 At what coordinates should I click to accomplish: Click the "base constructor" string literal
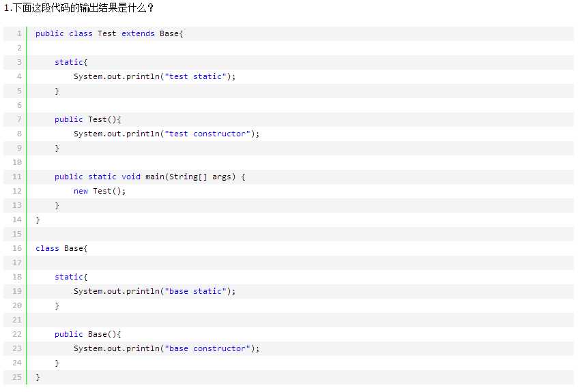[x=207, y=348]
